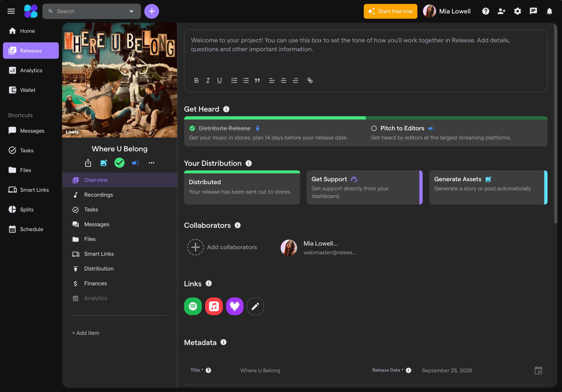Expand the search dropdown arrow

pos(131,11)
